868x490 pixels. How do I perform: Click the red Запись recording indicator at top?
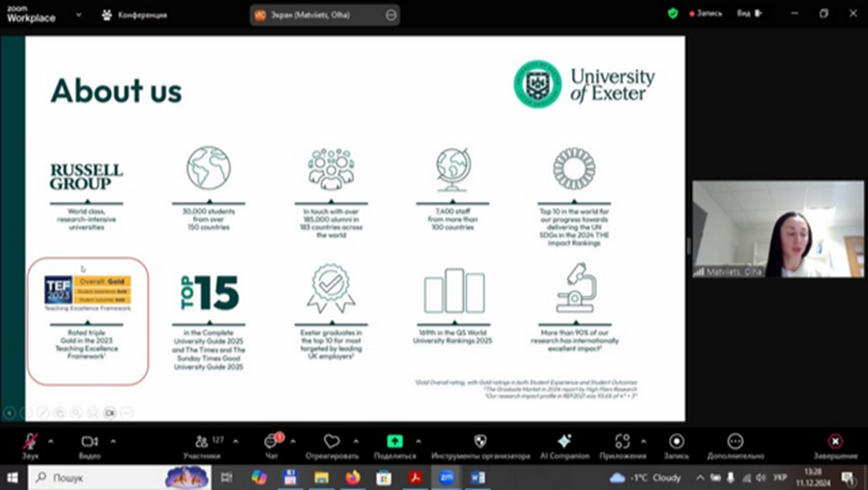tap(705, 13)
